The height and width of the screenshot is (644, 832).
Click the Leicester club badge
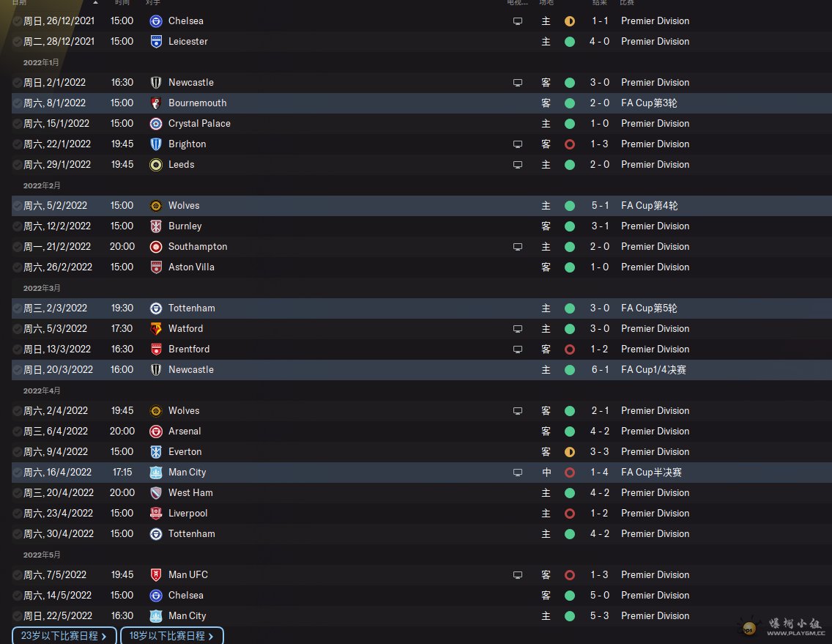tap(156, 42)
